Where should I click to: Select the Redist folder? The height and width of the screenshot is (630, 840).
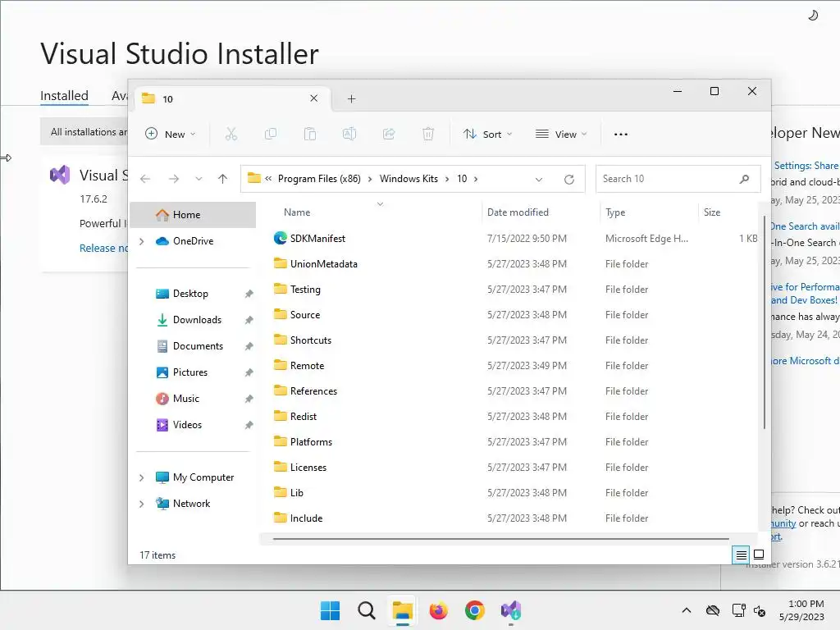coord(304,417)
